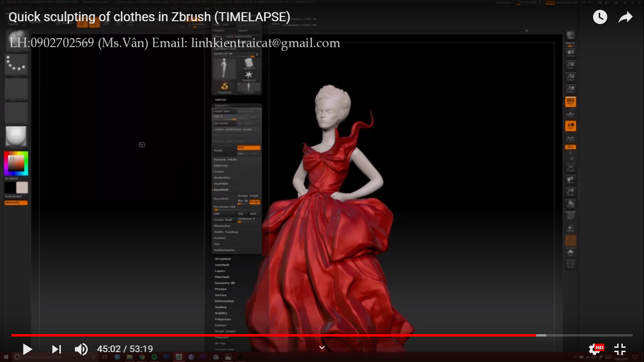Viewport: 644px width, 362px height.
Task: Click the L.Sym icon
Action: click(x=570, y=139)
